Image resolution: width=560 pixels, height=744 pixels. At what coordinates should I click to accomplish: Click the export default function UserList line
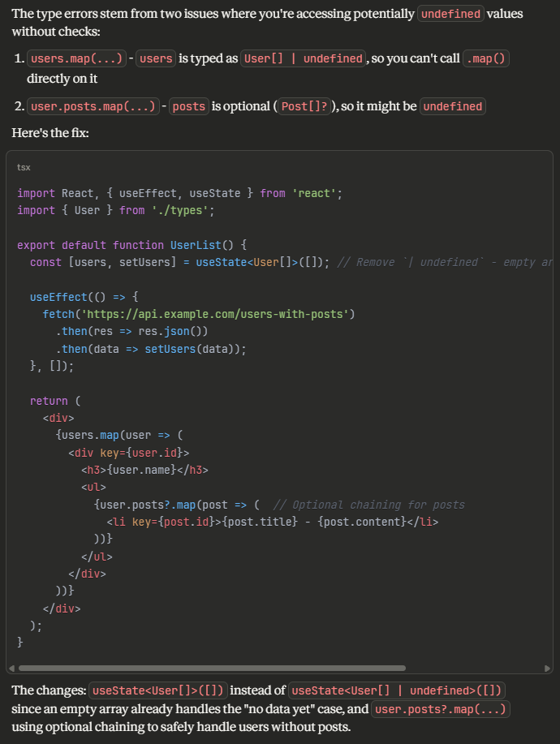pos(136,244)
